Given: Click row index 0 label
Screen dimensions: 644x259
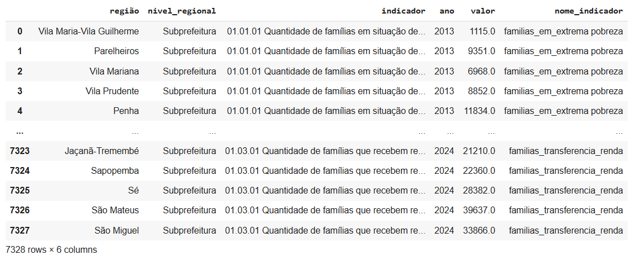Looking at the screenshot, I should (20, 32).
